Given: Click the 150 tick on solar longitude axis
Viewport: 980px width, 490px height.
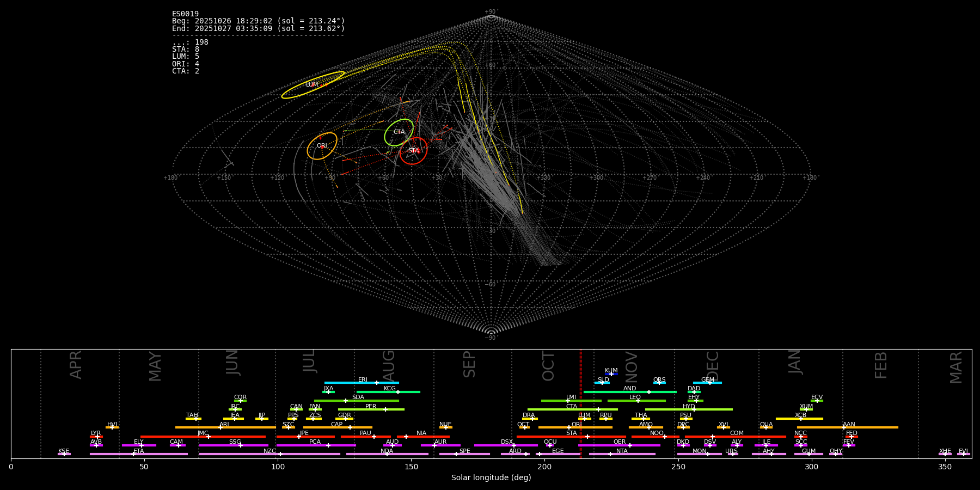Looking at the screenshot, I should point(411,467).
